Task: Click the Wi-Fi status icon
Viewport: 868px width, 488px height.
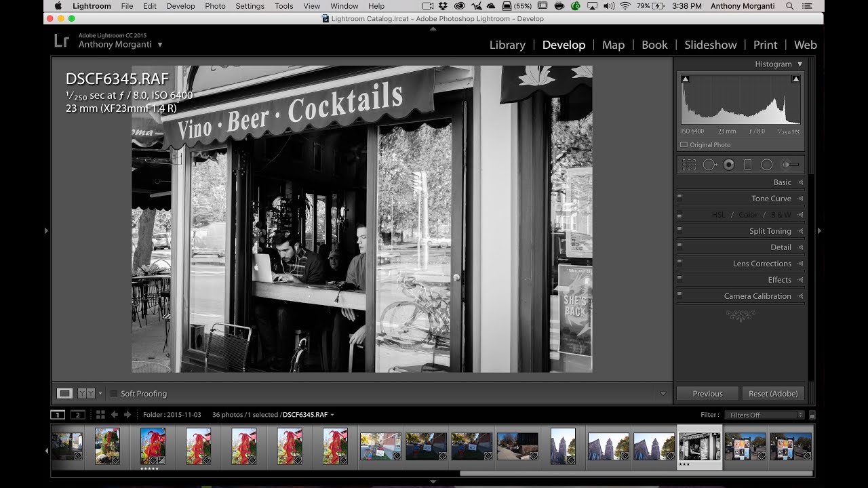Action: [625, 6]
